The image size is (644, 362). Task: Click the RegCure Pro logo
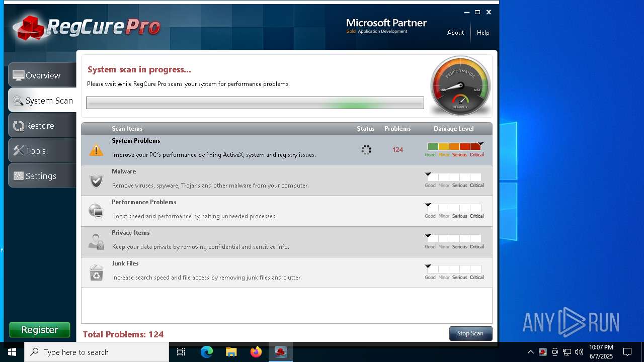[87, 27]
